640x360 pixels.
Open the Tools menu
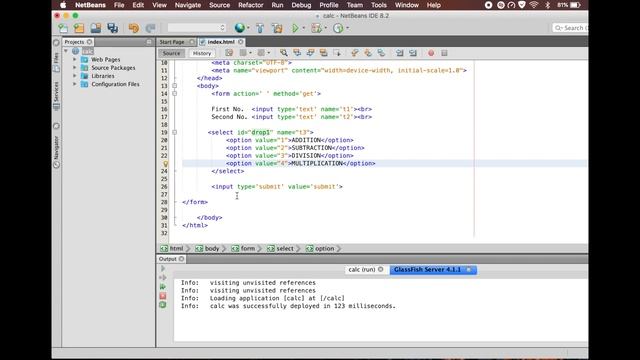click(x=378, y=5)
